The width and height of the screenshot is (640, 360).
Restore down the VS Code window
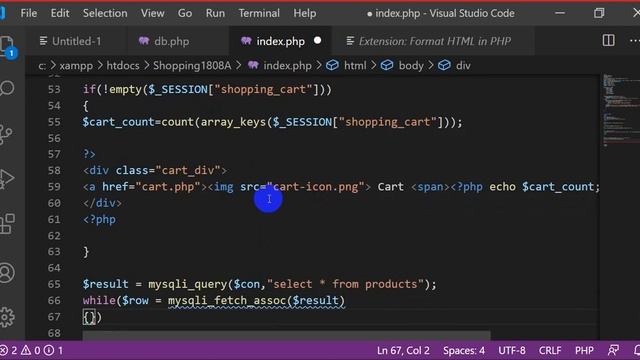coord(599,13)
